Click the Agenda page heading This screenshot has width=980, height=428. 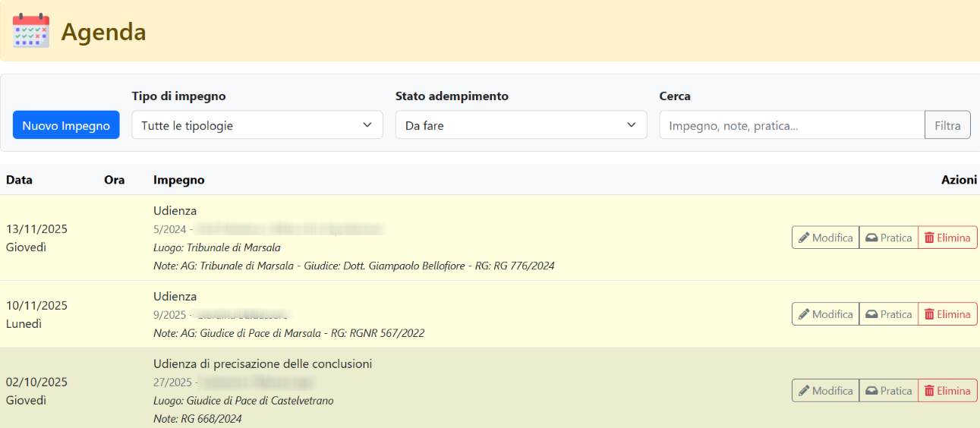coord(103,32)
